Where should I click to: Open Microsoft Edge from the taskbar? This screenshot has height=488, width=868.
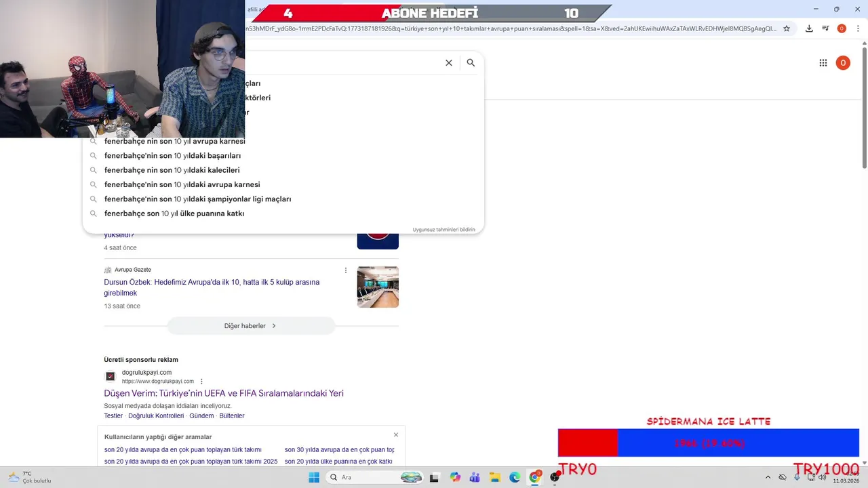pos(515,477)
